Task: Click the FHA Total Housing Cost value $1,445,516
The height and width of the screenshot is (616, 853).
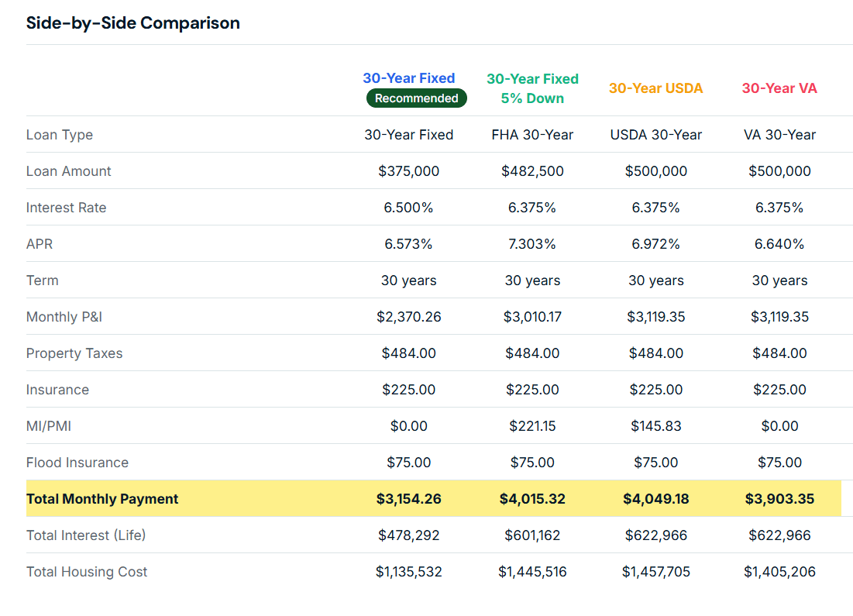Action: [x=532, y=571]
